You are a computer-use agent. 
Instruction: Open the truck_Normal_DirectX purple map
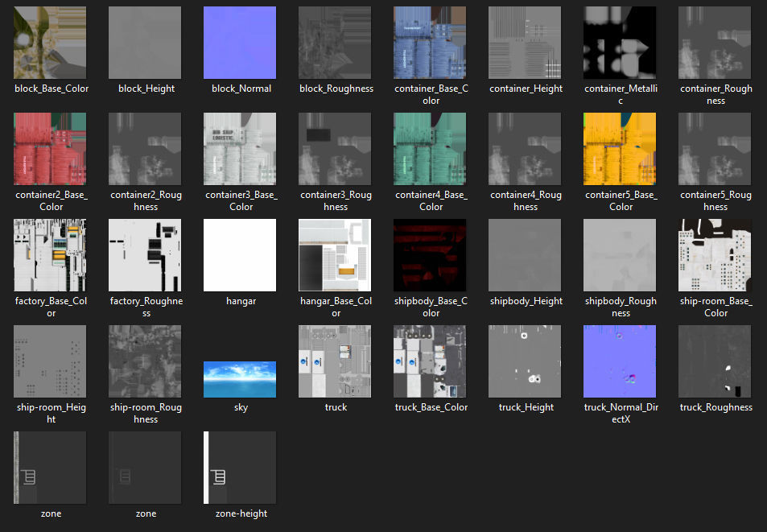(619, 361)
